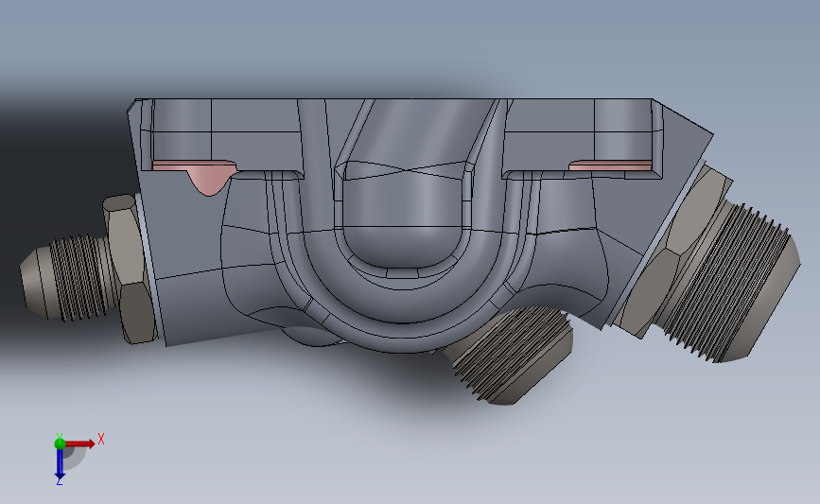
Task: Select the pink seal ring on the right
Action: point(610,165)
